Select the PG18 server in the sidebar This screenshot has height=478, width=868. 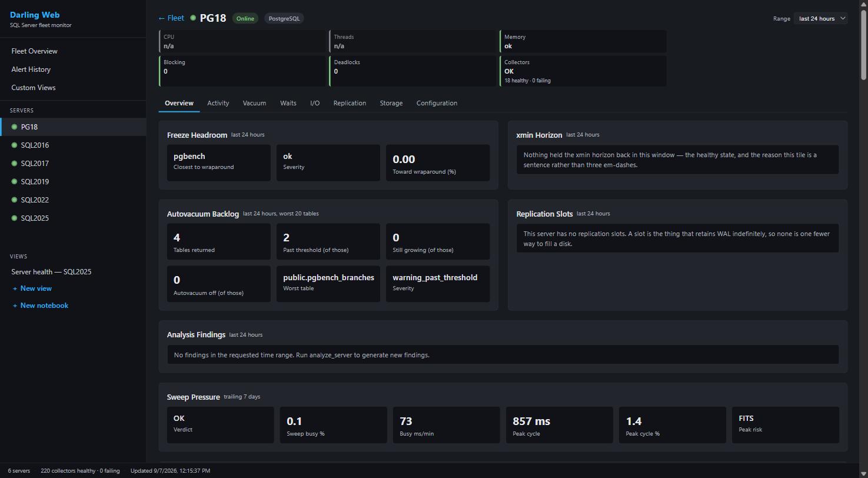[x=73, y=127]
